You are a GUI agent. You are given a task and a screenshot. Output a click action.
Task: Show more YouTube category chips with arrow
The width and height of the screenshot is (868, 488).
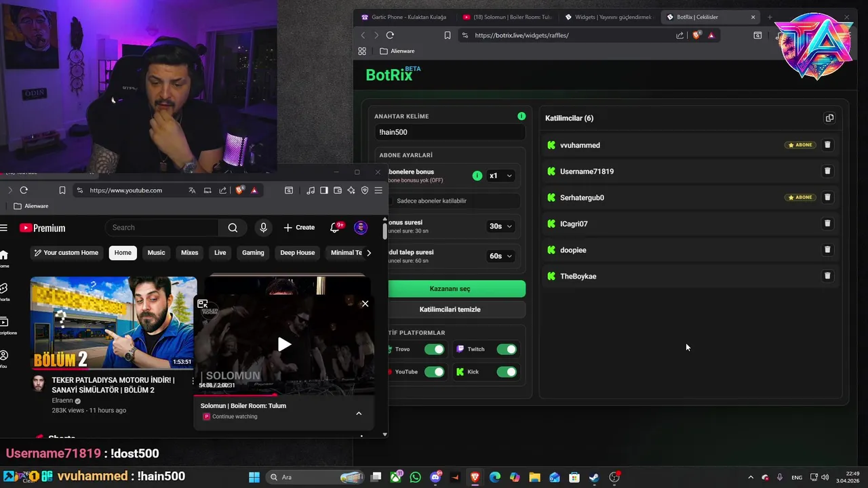coord(368,253)
